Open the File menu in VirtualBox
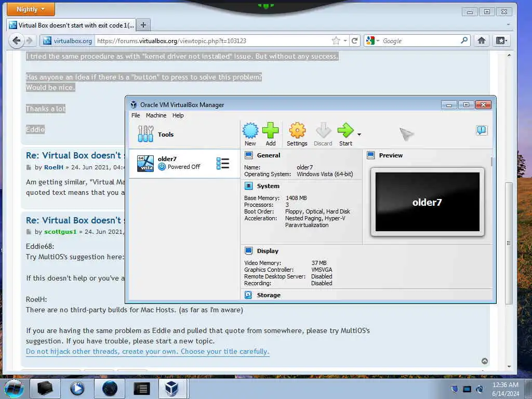Image resolution: width=532 pixels, height=399 pixels. pyautogui.click(x=136, y=115)
